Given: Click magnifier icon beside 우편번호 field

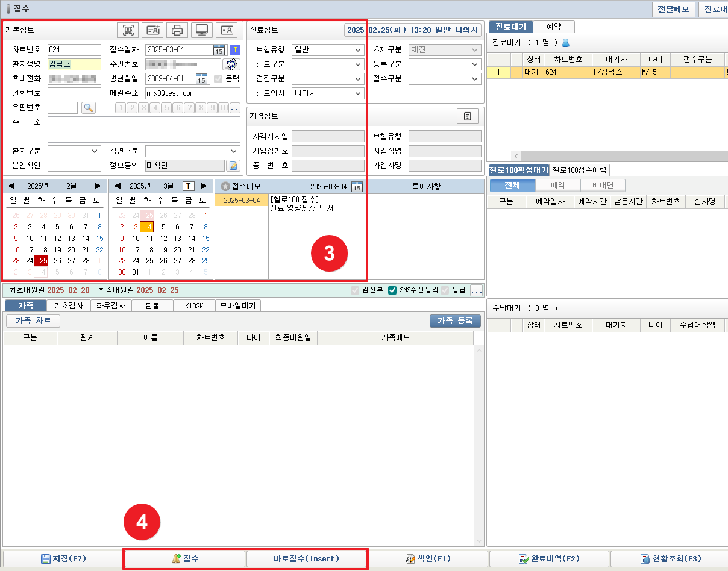Looking at the screenshot, I should (89, 108).
